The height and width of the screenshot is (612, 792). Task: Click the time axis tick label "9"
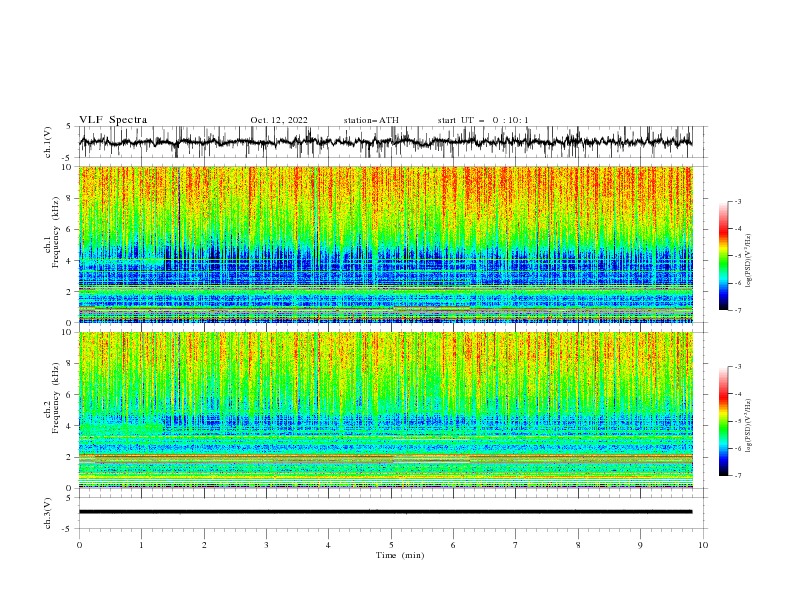tap(640, 545)
